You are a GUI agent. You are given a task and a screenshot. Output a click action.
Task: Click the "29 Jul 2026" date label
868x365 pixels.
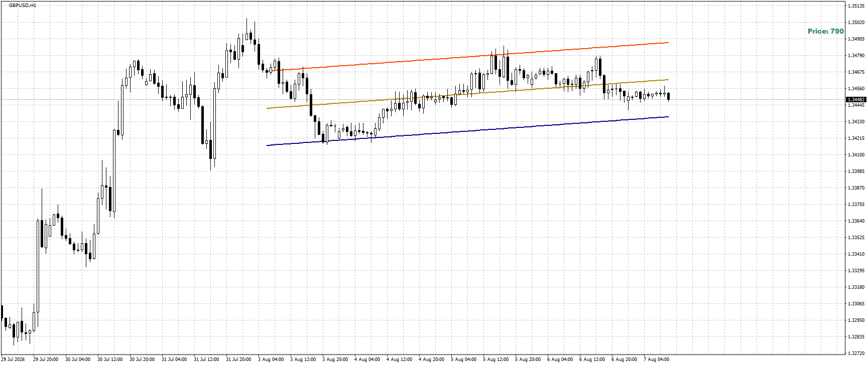[13, 359]
